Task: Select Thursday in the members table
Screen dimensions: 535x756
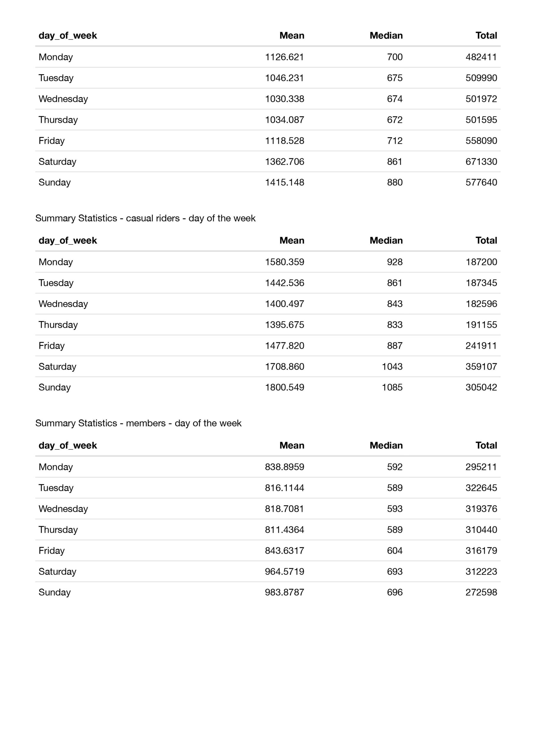Action: [x=58, y=529]
